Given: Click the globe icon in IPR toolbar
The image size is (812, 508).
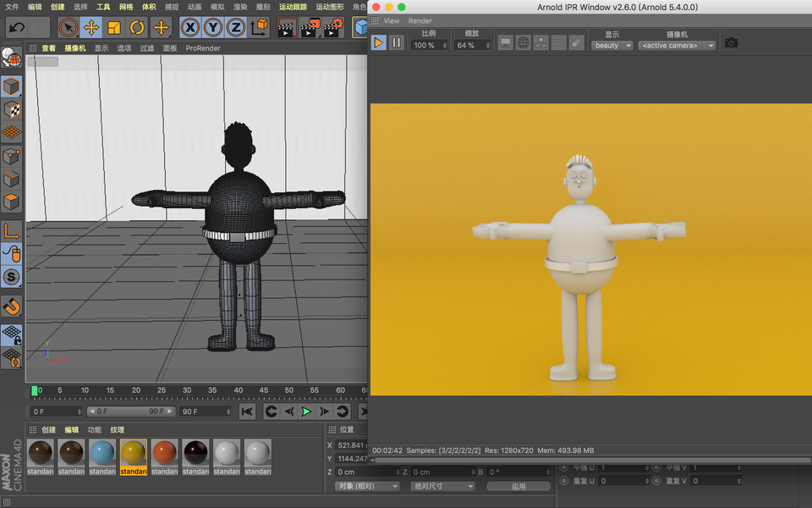Looking at the screenshot, I should [524, 43].
